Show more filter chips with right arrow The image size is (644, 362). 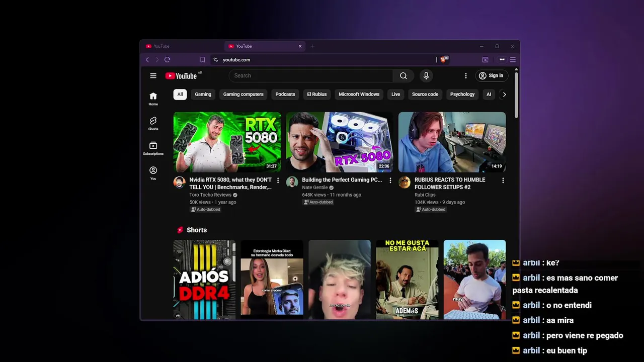tap(504, 95)
